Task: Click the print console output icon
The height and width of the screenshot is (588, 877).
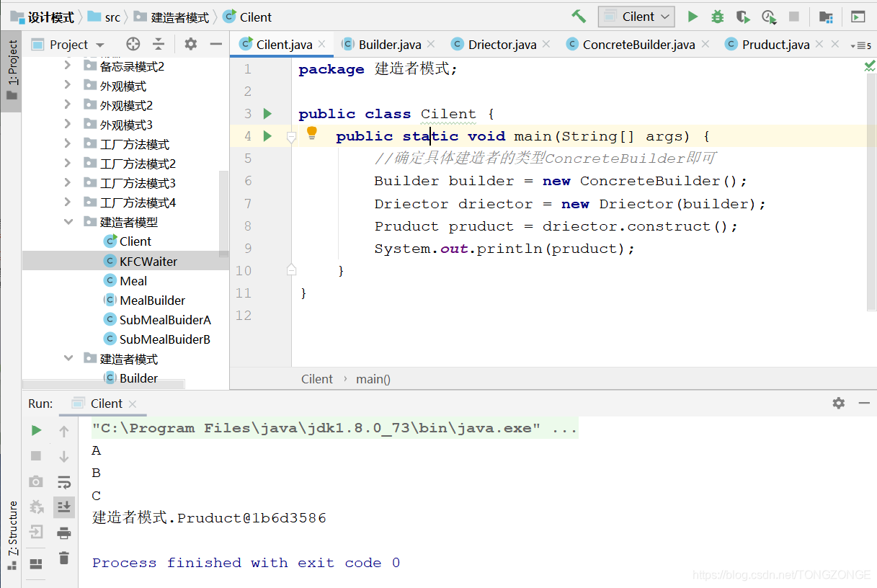Action: (64, 533)
